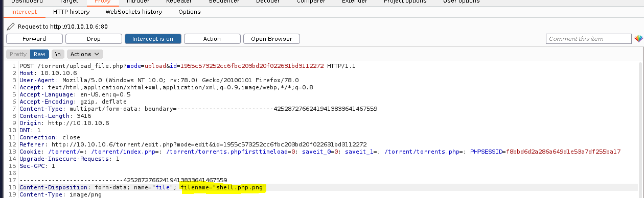This screenshot has width=644, height=198.
Task: Click the PHPSESSID cookie value
Action: click(563, 152)
